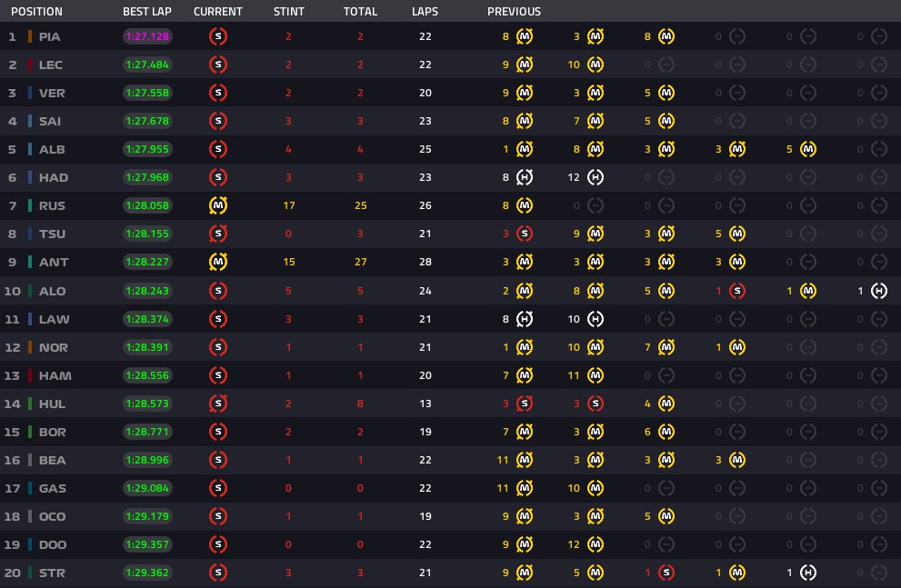Select ALB's best lap 1:27.955
Image resolution: width=901 pixels, height=588 pixels.
[x=147, y=149]
